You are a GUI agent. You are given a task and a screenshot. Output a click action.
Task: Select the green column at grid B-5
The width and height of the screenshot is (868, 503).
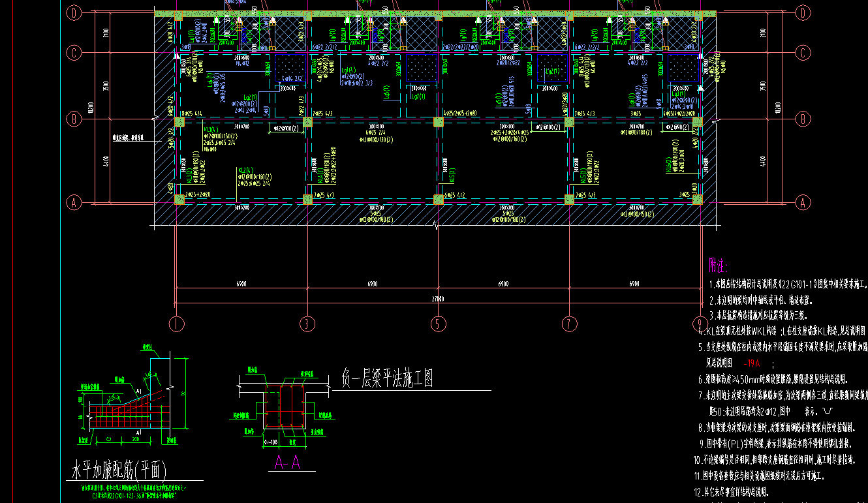(x=438, y=121)
